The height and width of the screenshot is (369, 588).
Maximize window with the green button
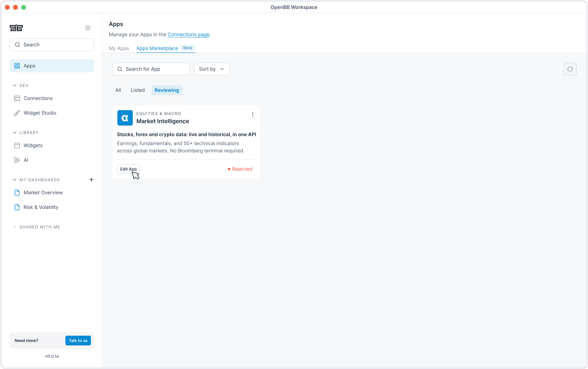tap(24, 7)
